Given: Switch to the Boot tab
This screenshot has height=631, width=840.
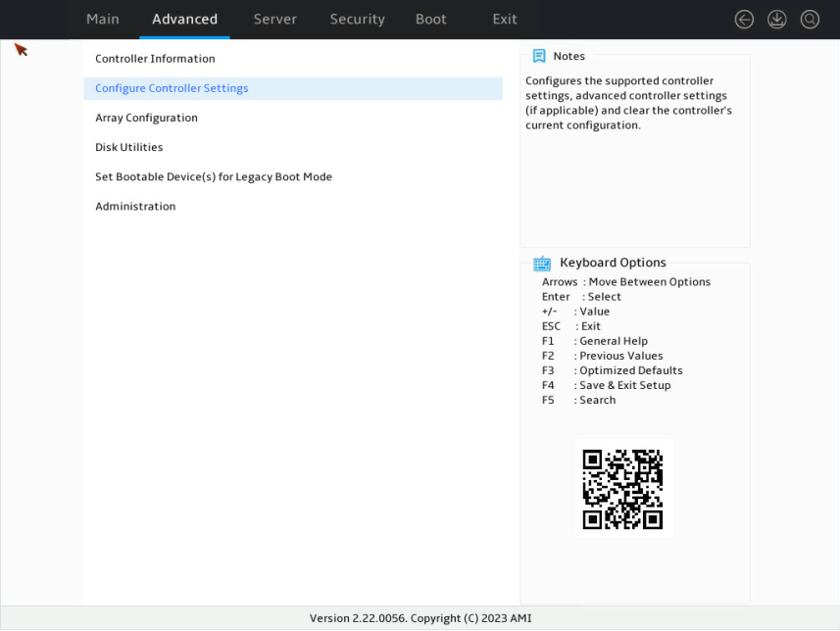Looking at the screenshot, I should point(430,20).
